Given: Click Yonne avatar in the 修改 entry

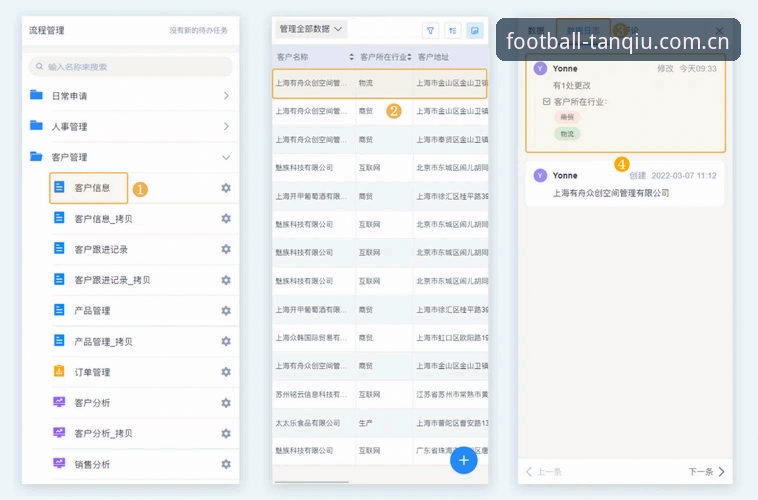Looking at the screenshot, I should pyautogui.click(x=540, y=68).
